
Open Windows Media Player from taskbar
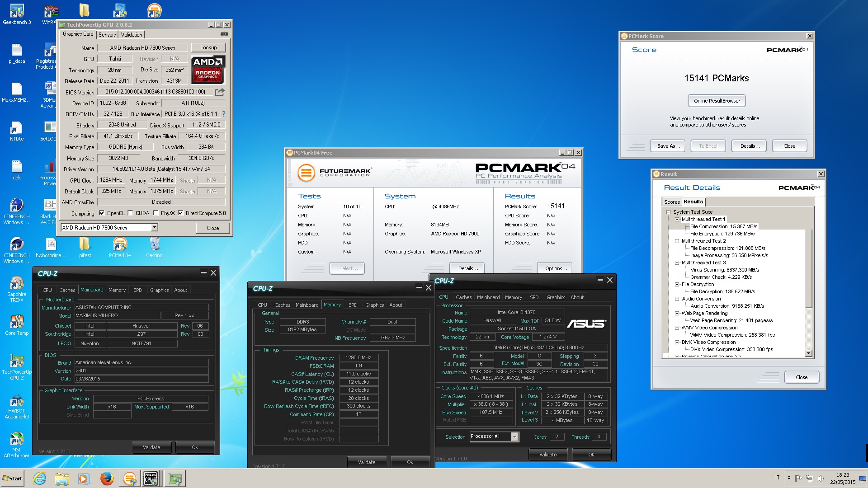click(84, 479)
